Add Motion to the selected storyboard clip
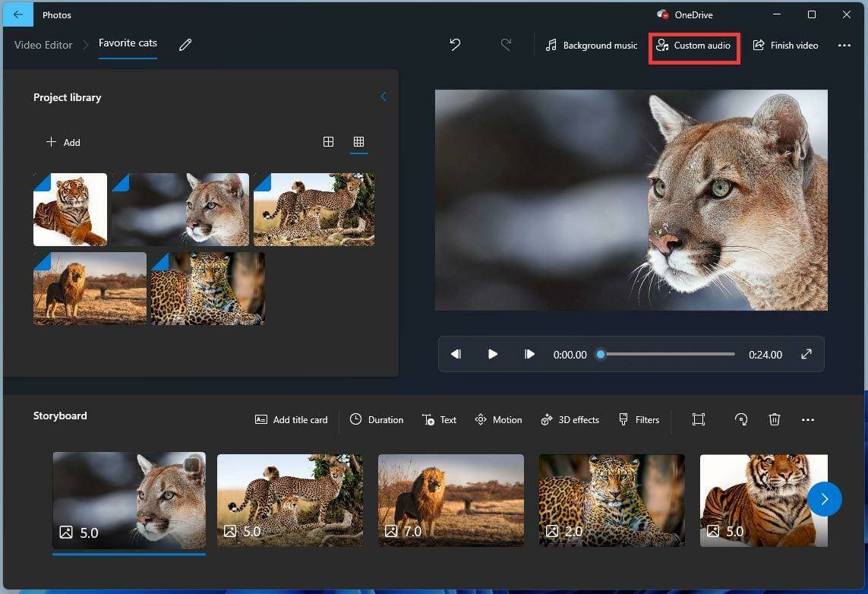 click(x=498, y=419)
